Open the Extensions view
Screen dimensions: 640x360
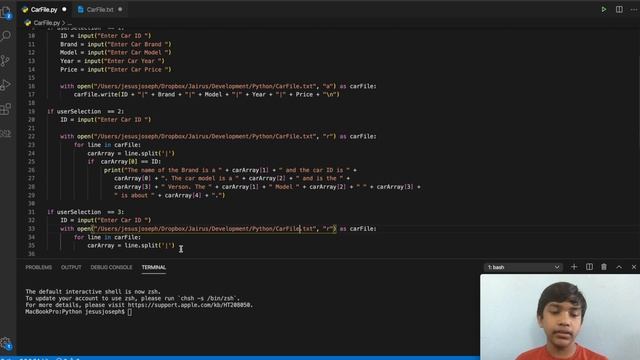pos(6,109)
